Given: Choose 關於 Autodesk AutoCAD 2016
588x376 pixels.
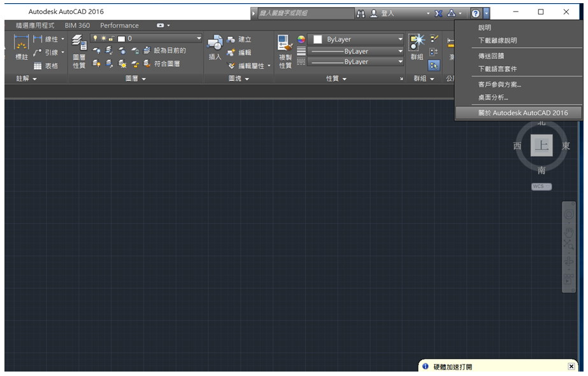Looking at the screenshot, I should 519,113.
